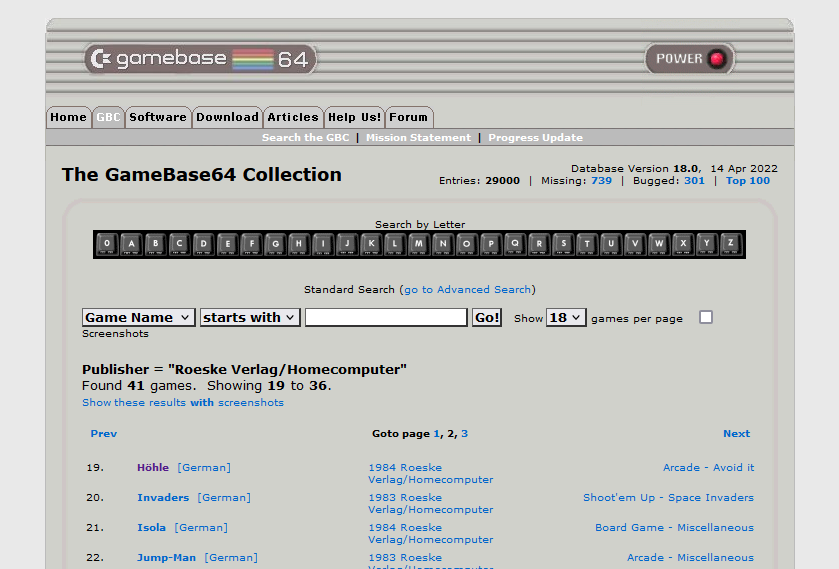Select letter key O in Search by Letter
This screenshot has width=839, height=569.
click(x=467, y=244)
